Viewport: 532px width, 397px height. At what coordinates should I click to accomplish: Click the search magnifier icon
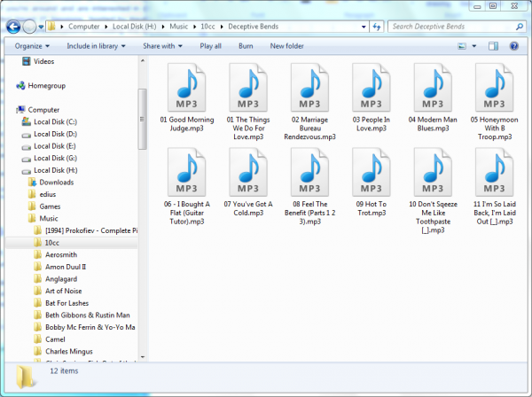click(519, 27)
